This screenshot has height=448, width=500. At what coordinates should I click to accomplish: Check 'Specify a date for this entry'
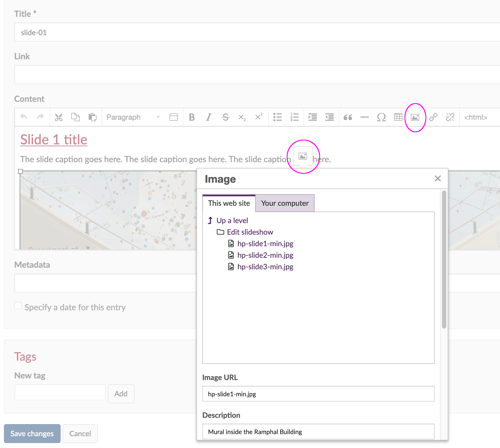[18, 306]
